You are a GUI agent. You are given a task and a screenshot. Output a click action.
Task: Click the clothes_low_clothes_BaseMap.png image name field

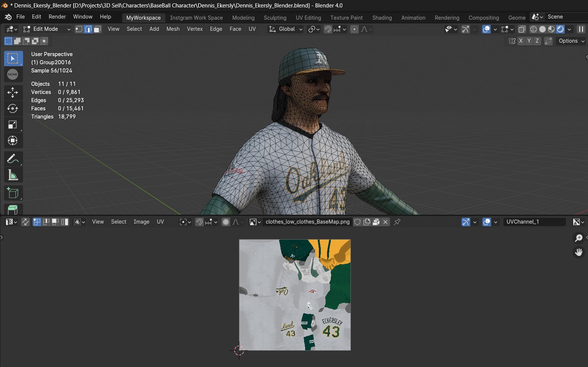pos(307,222)
